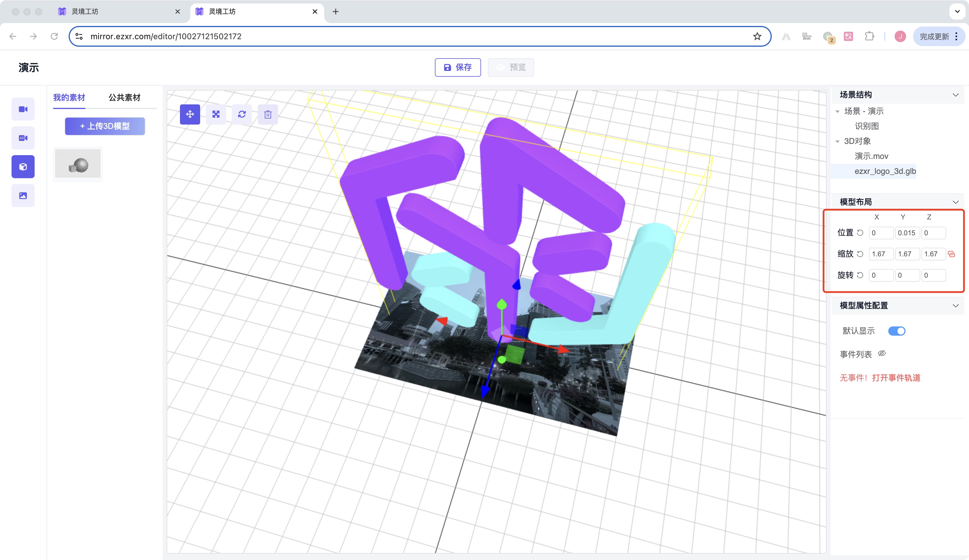
Task: Reset rotation values with the 旋转 reset icon
Action: coord(860,275)
